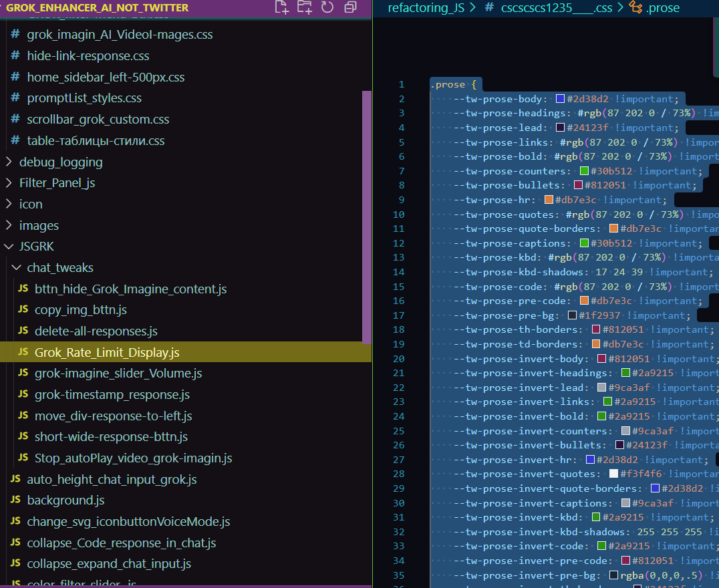Click the JS icon beside background.js

(x=15, y=500)
